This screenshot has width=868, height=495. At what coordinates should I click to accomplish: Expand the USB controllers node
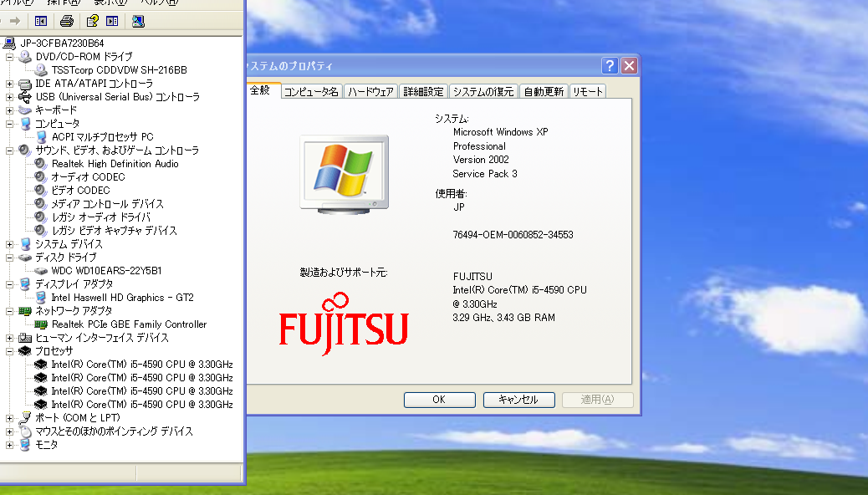point(9,97)
